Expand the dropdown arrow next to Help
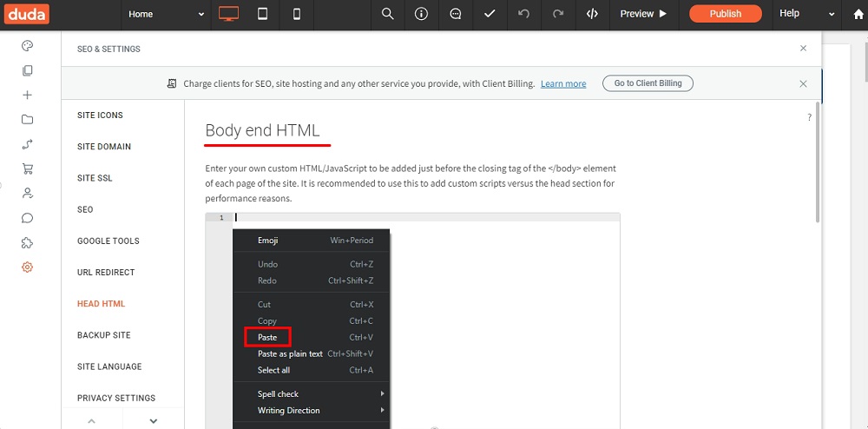This screenshot has width=868, height=429. click(832, 15)
